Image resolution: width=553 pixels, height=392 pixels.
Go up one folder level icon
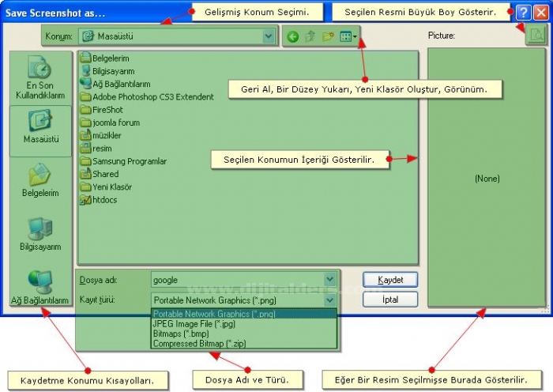click(x=310, y=36)
